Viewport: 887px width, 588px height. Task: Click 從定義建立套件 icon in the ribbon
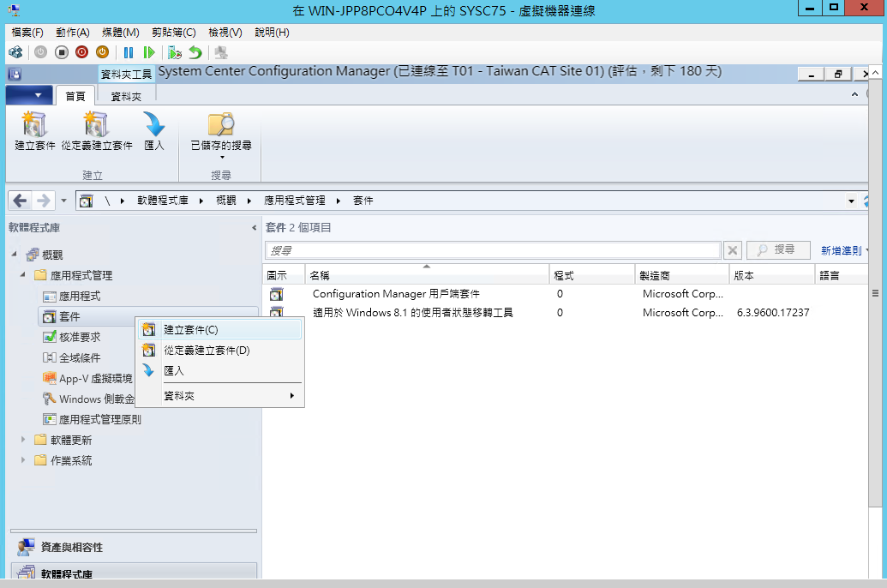pos(97,131)
